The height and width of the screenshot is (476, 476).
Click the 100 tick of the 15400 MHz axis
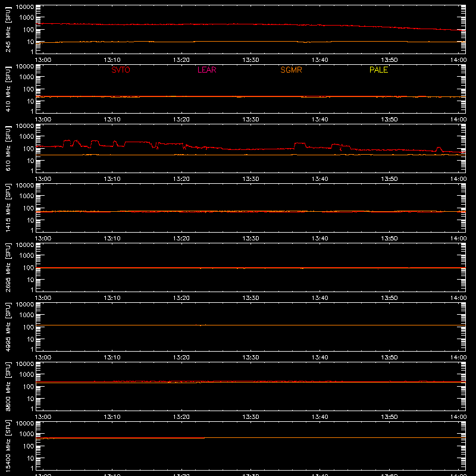coord(29,446)
